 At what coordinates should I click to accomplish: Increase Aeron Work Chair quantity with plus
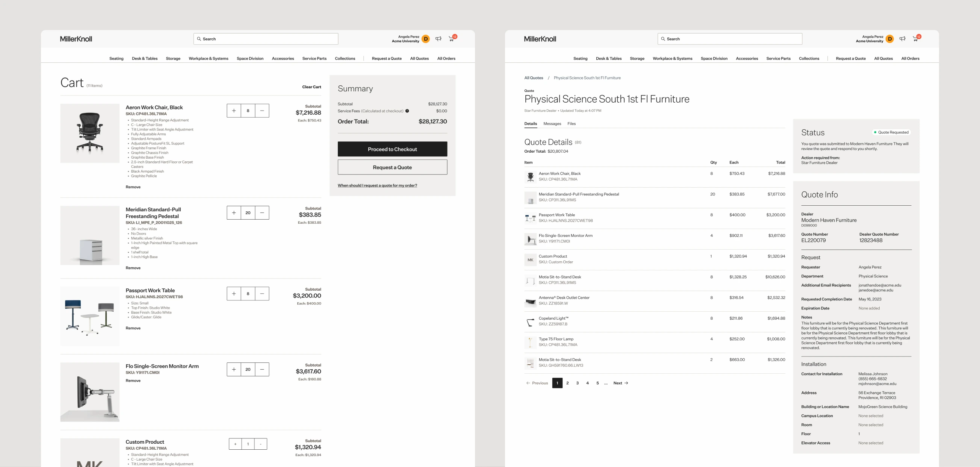point(234,111)
